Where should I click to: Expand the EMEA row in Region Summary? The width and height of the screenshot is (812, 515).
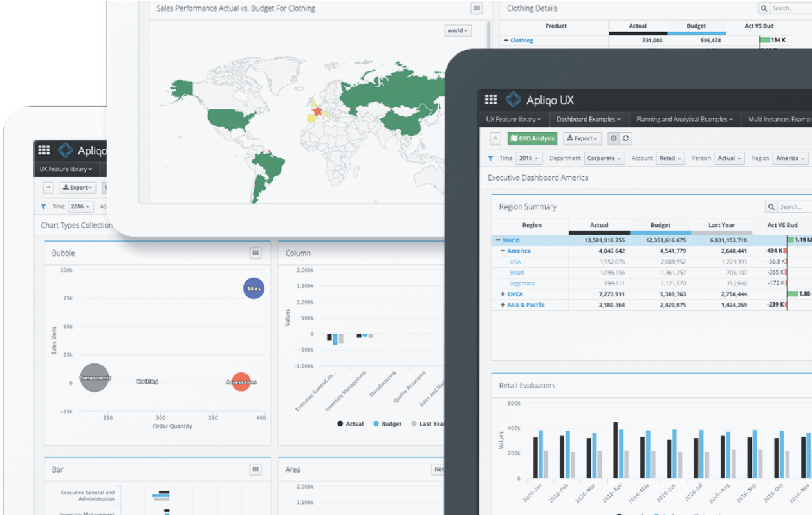pos(503,294)
